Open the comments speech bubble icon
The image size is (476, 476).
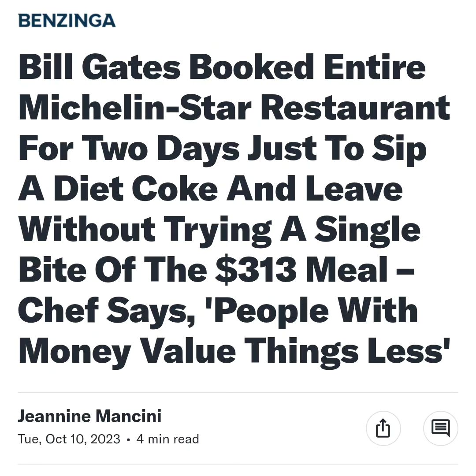[x=440, y=428]
